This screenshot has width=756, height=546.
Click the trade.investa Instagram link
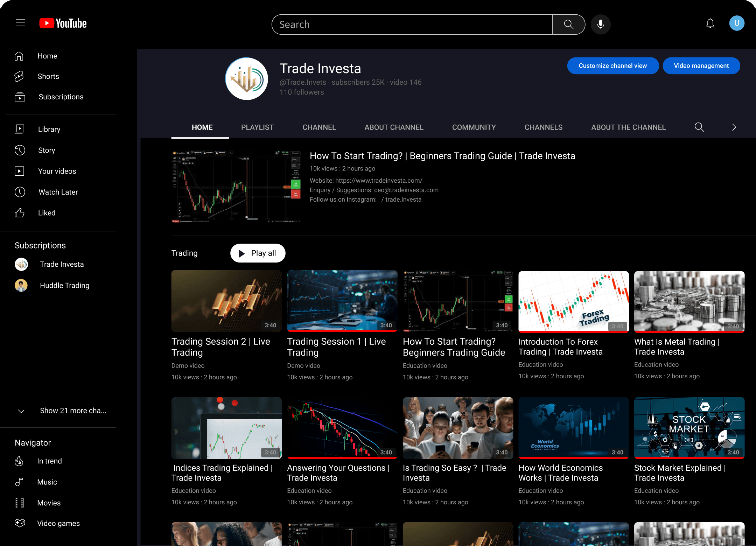click(403, 199)
